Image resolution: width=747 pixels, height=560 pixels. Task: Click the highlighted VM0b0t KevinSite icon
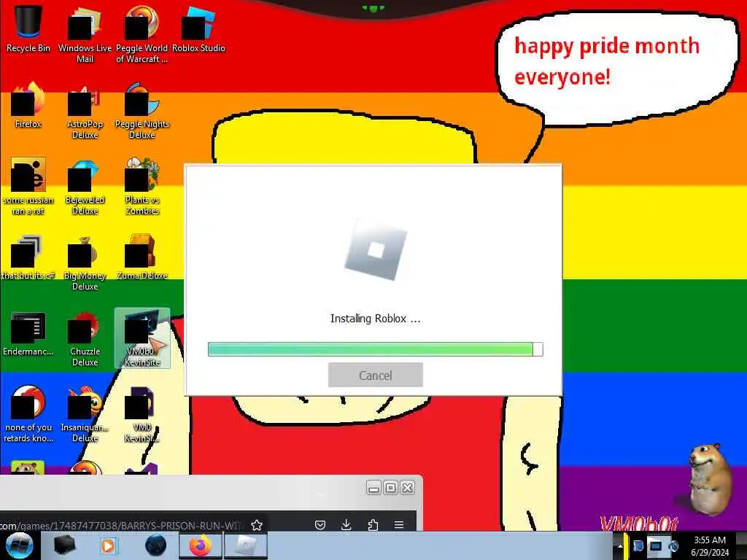(x=142, y=338)
